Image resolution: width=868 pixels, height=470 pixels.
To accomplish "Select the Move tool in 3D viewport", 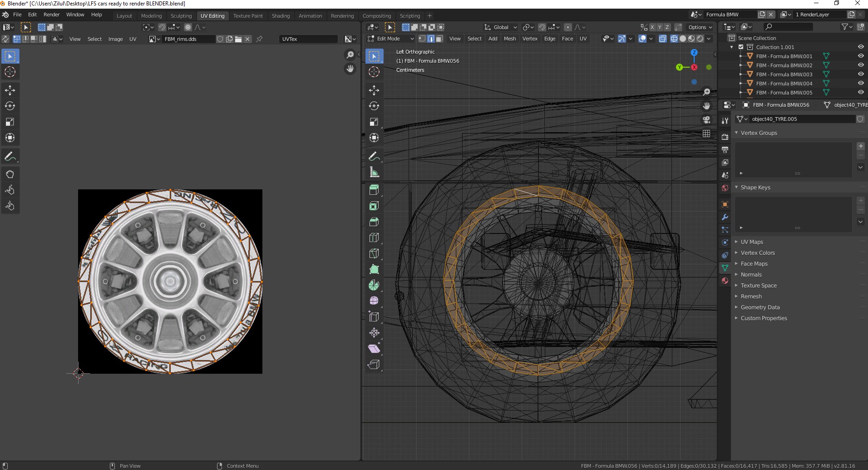I will coord(374,90).
